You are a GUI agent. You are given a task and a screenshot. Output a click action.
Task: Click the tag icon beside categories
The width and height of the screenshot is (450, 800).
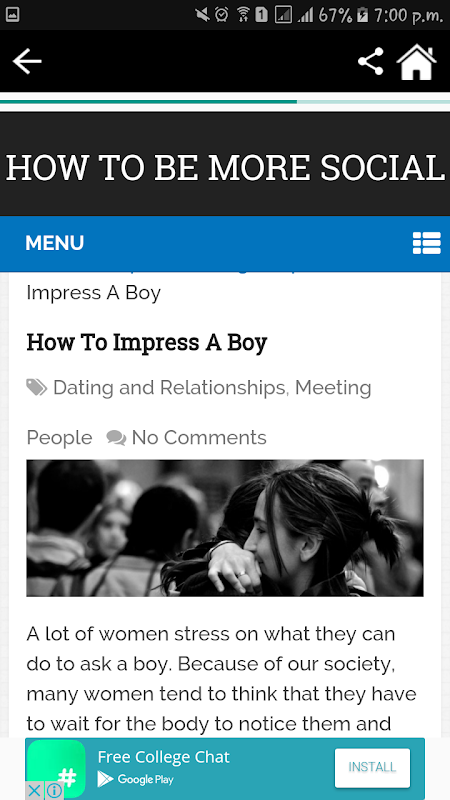pyautogui.click(x=37, y=387)
